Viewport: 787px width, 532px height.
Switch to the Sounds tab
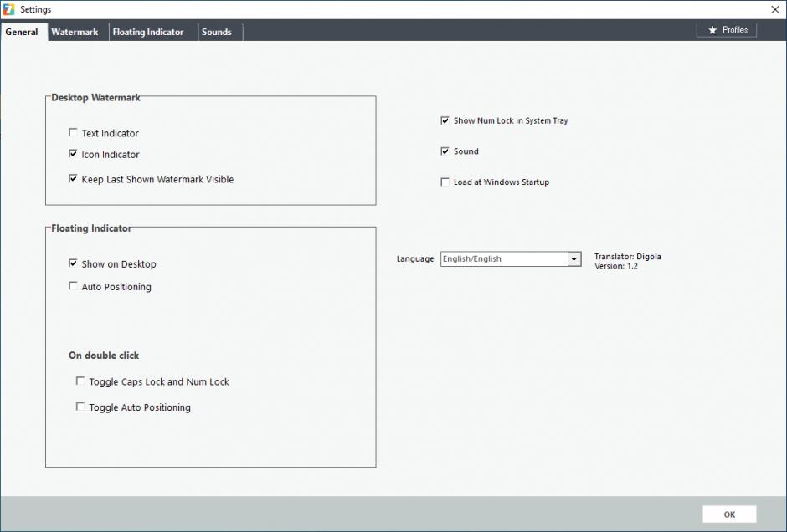(219, 31)
